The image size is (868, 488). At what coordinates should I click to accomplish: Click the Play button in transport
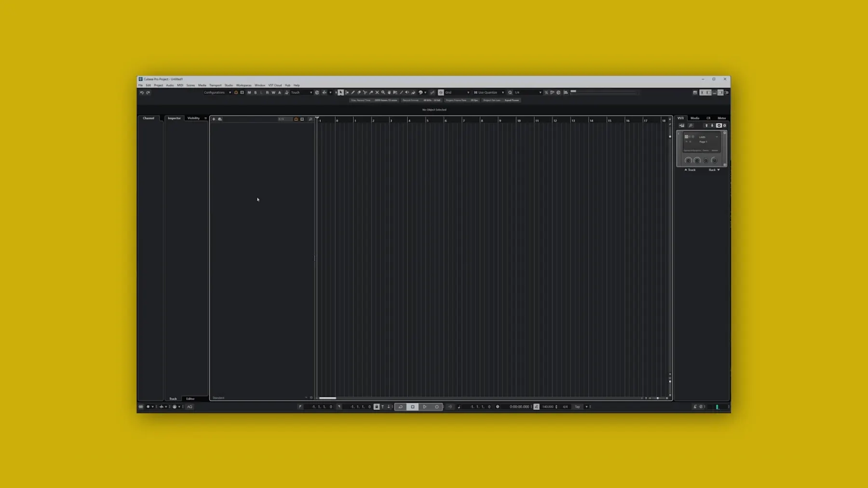tap(425, 407)
